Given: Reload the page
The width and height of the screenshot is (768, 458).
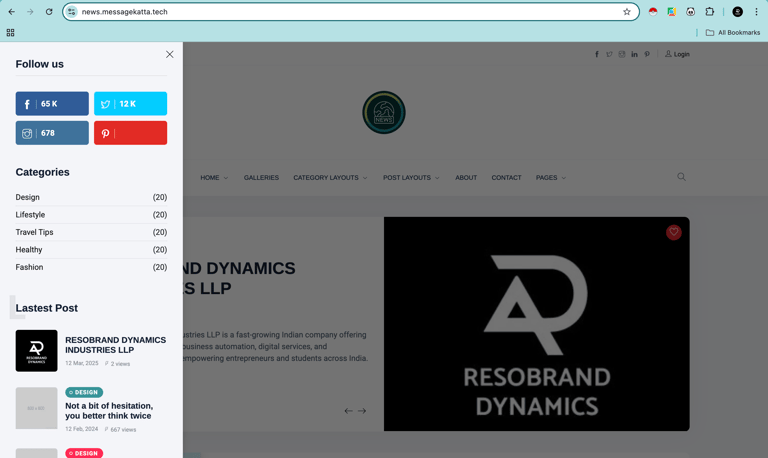Looking at the screenshot, I should point(49,12).
